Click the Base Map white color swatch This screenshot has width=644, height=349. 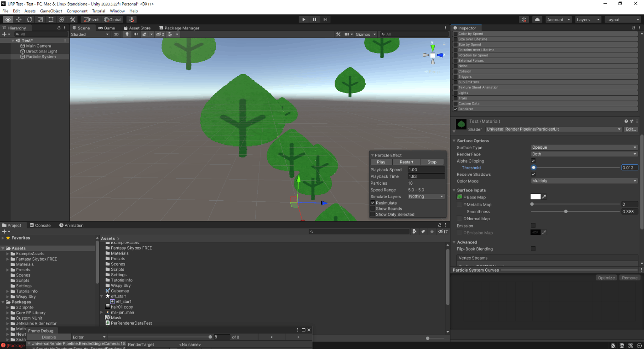535,197
